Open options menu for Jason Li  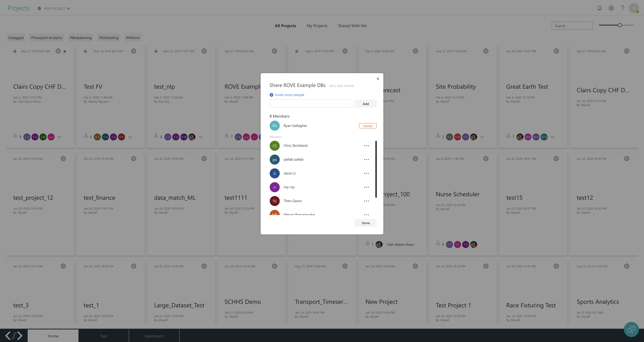coord(367,173)
